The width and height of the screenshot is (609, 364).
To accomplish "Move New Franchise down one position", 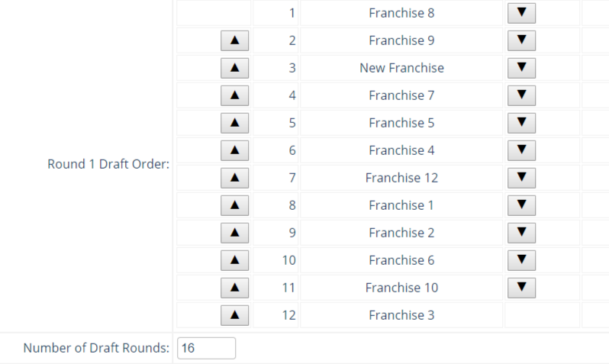I will [521, 68].
